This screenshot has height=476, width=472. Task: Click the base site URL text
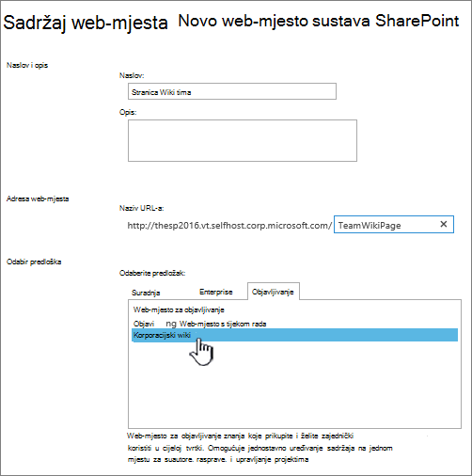(229, 226)
